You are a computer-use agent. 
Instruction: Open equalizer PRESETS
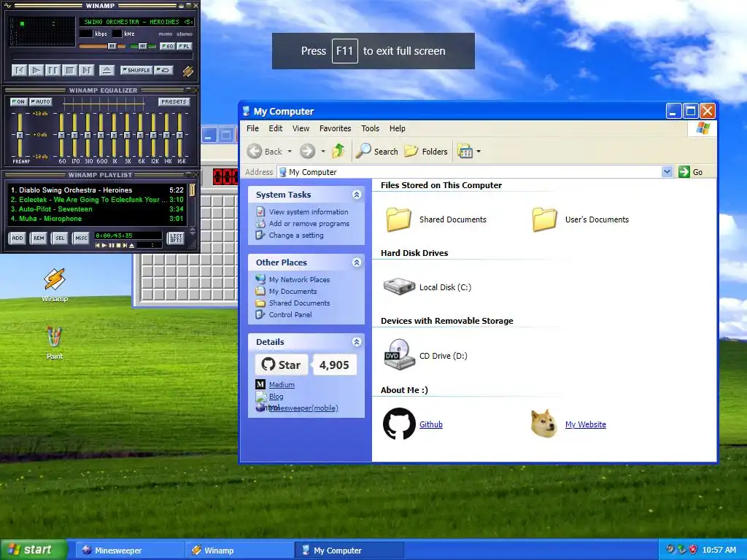(x=174, y=102)
